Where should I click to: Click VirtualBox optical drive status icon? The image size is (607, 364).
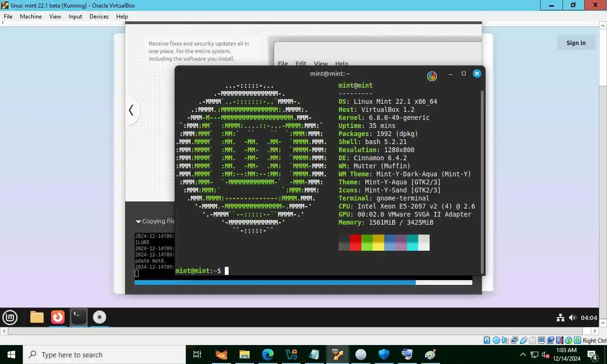pos(496,340)
